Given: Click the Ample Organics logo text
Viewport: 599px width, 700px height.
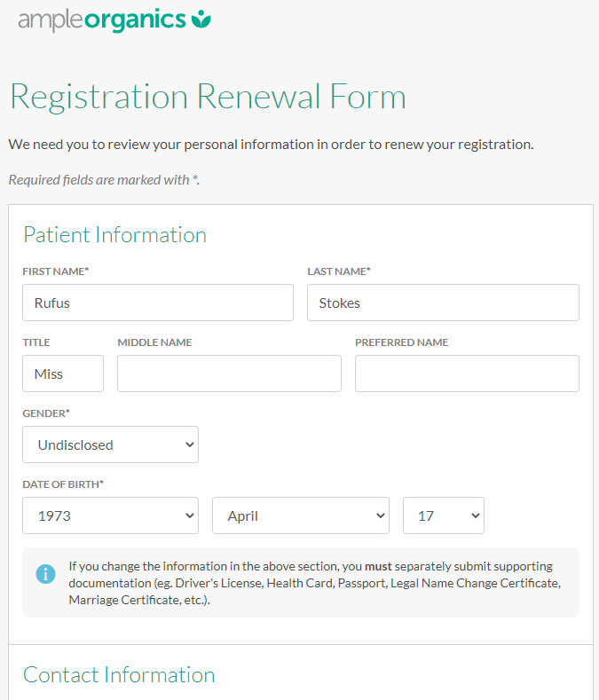Looking at the screenshot, I should [102, 20].
